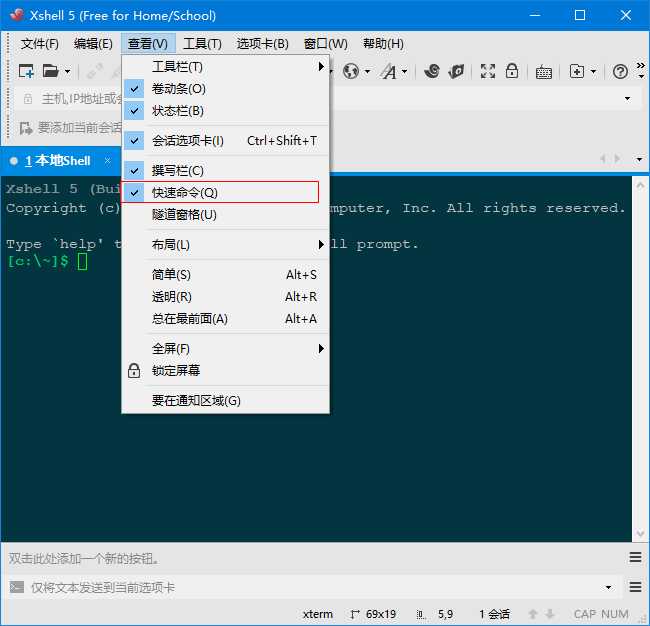Switch to the 1 本地Shell tab

click(58, 160)
